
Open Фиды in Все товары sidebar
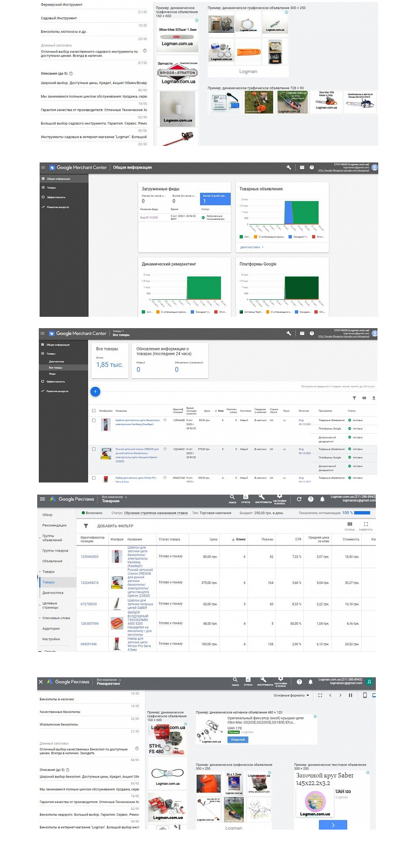[52, 374]
